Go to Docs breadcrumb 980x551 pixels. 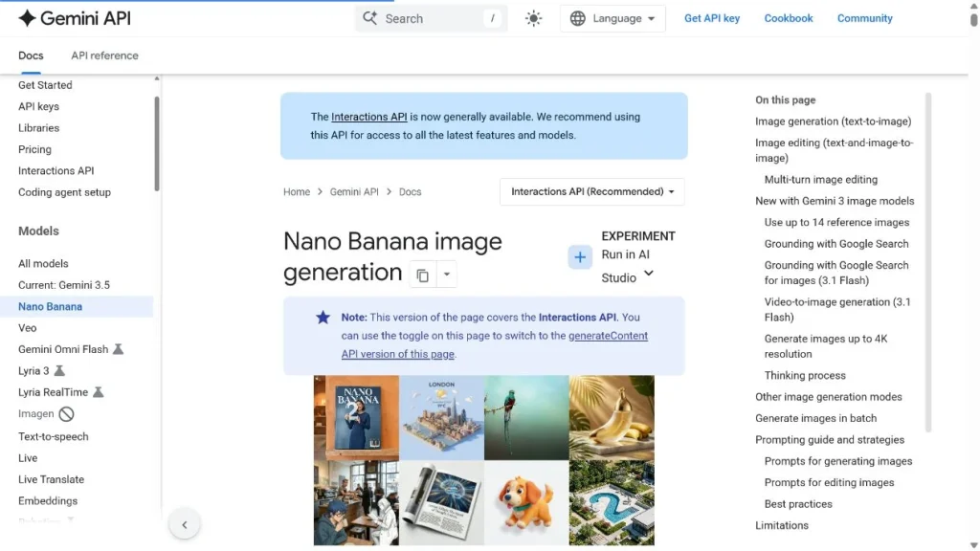(x=410, y=191)
